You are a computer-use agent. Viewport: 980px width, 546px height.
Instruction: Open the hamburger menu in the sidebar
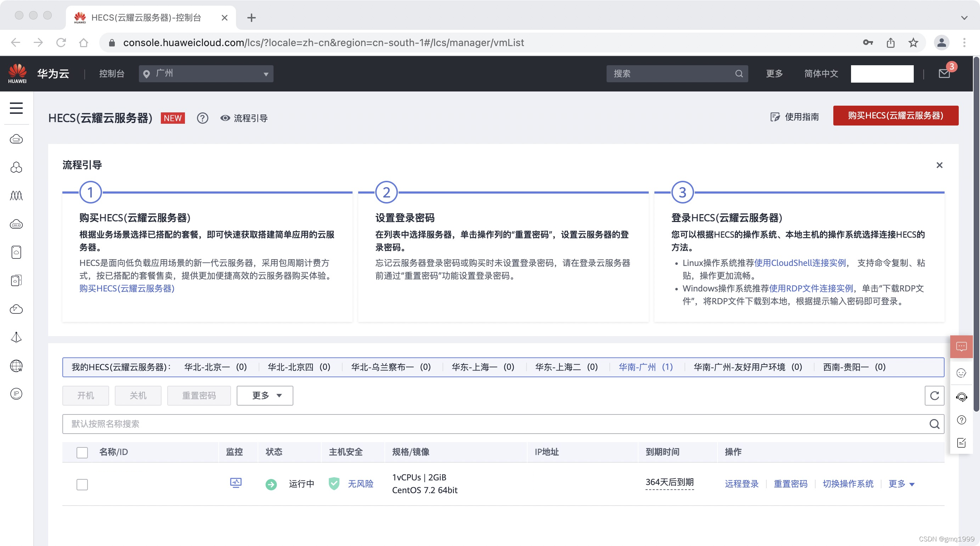pyautogui.click(x=16, y=108)
